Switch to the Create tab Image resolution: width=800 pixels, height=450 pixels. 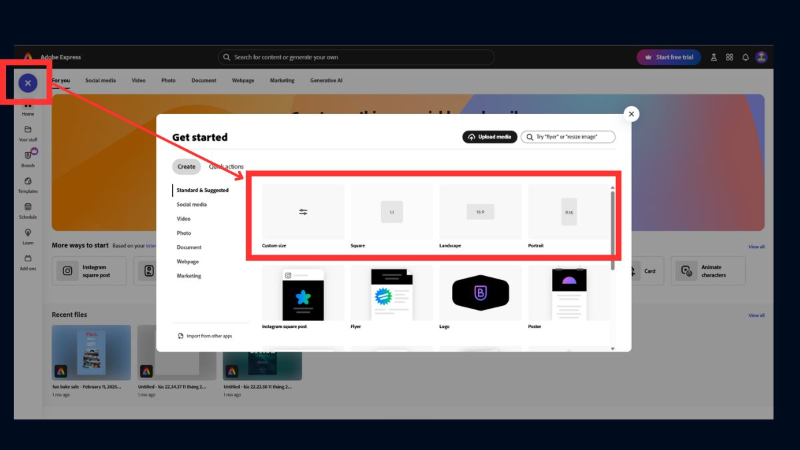tap(186, 166)
